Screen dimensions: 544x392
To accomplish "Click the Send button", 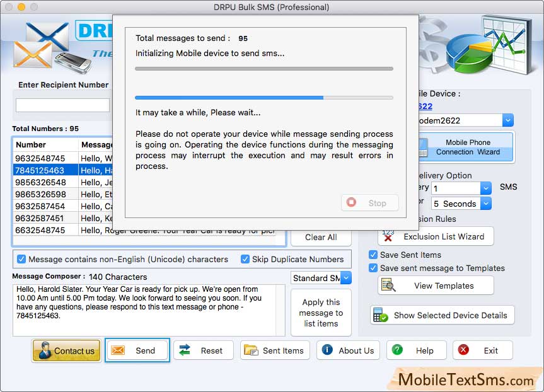I will point(137,350).
